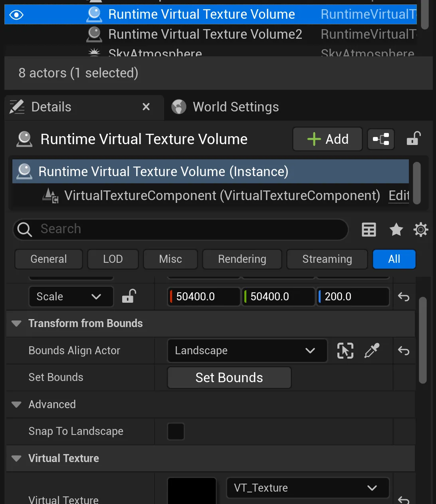Select Runtime Virtual Texture Volume (Instance) row
436x504 pixels.
coord(210,172)
